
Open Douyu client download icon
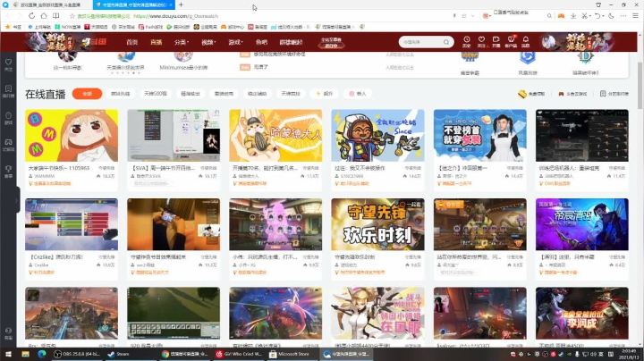[511, 41]
